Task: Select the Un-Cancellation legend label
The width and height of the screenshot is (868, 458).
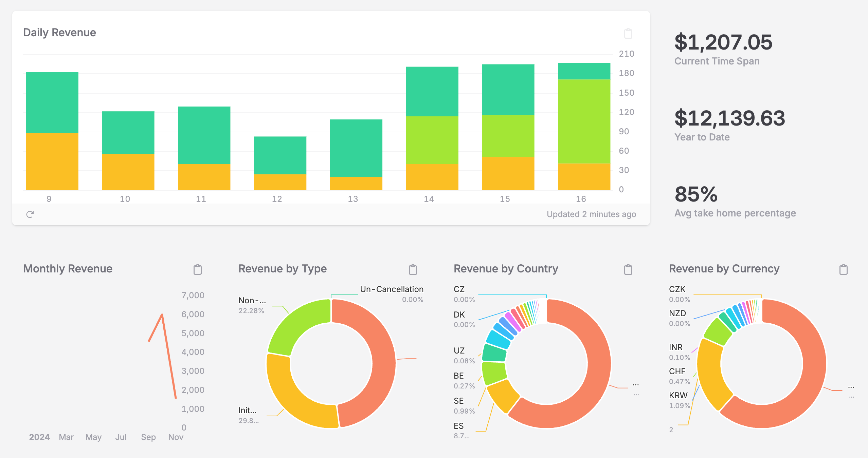Action: point(392,289)
